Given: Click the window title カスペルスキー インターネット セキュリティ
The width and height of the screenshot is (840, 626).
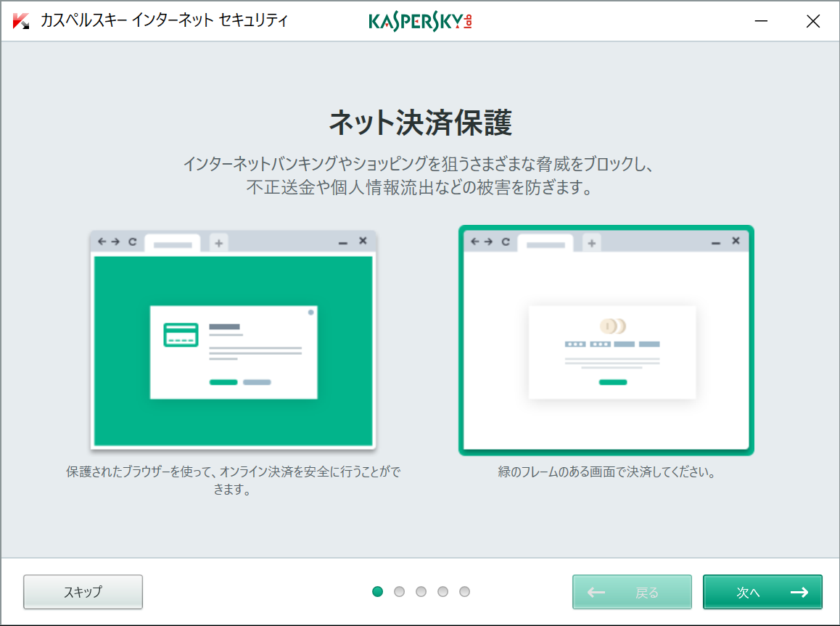Looking at the screenshot, I should point(164,21).
